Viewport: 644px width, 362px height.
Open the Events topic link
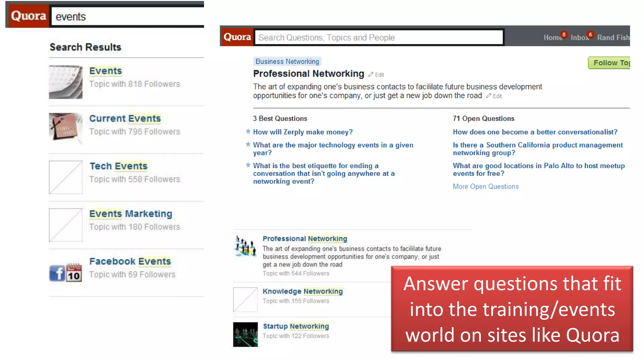pyautogui.click(x=106, y=71)
